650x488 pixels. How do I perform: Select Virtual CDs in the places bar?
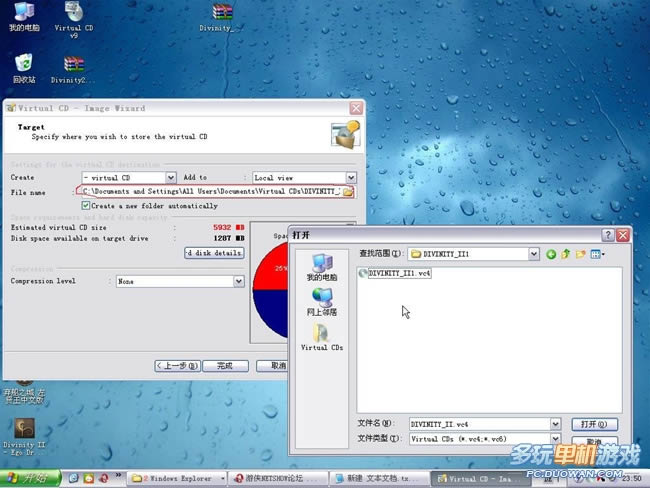point(322,337)
